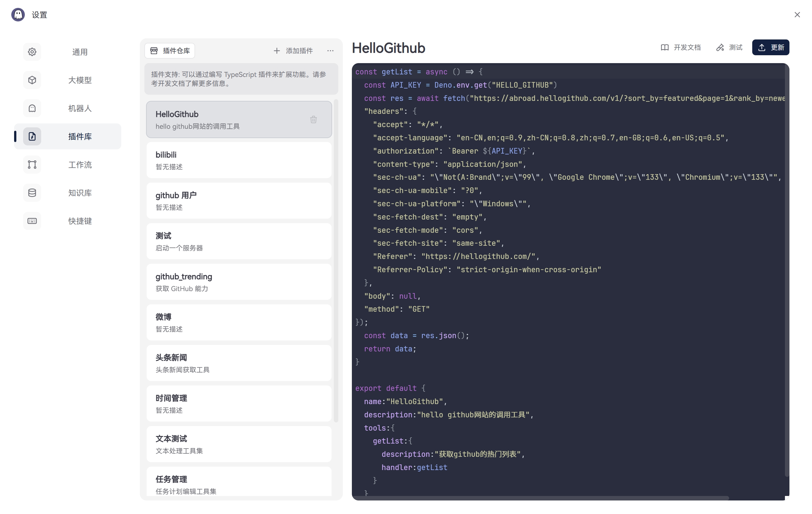
Task: Select the 头条新闻 plugin entry
Action: tap(239, 363)
